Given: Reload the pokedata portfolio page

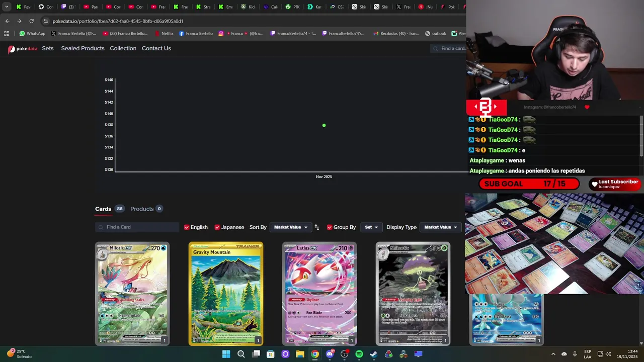Looking at the screenshot, I should coord(31,21).
